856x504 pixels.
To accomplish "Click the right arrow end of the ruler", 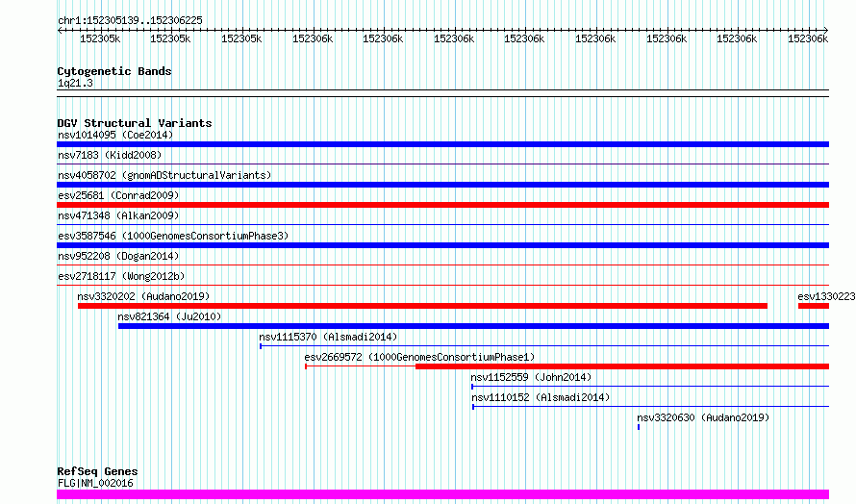I will (x=826, y=30).
